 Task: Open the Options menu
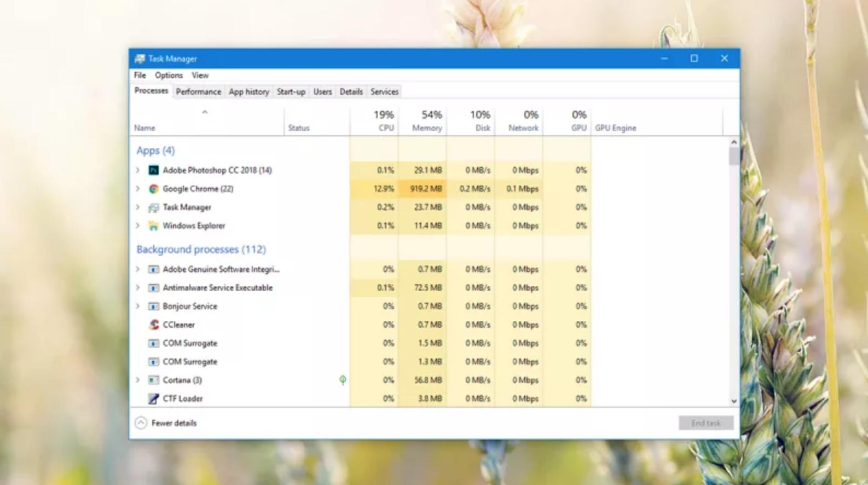click(x=169, y=76)
